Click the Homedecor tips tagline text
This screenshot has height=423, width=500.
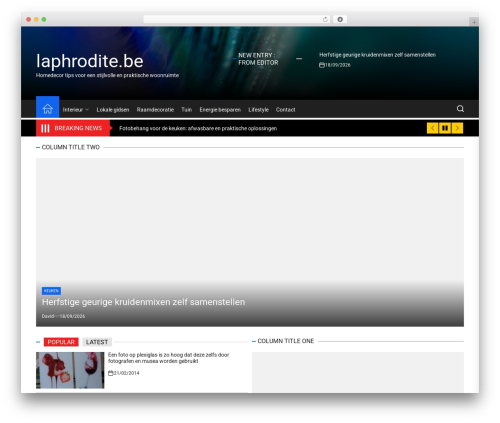point(107,75)
